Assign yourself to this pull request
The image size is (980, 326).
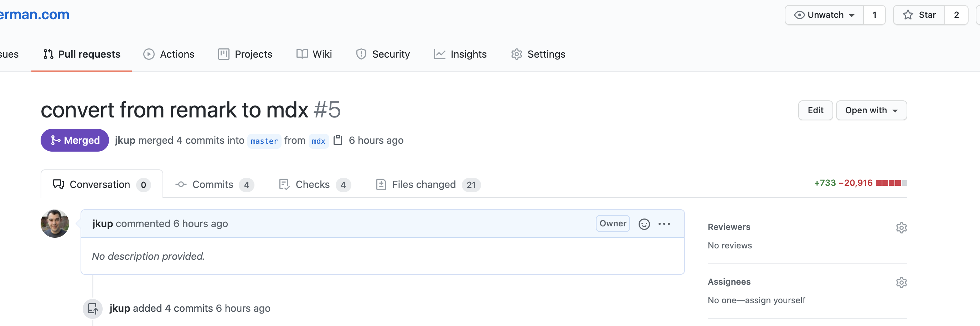pyautogui.click(x=775, y=300)
